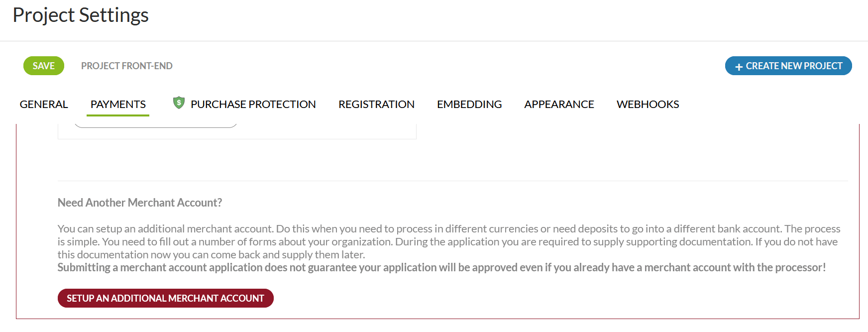Open the PROJECT FRONT-END link
Image resolution: width=868 pixels, height=332 pixels.
126,66
